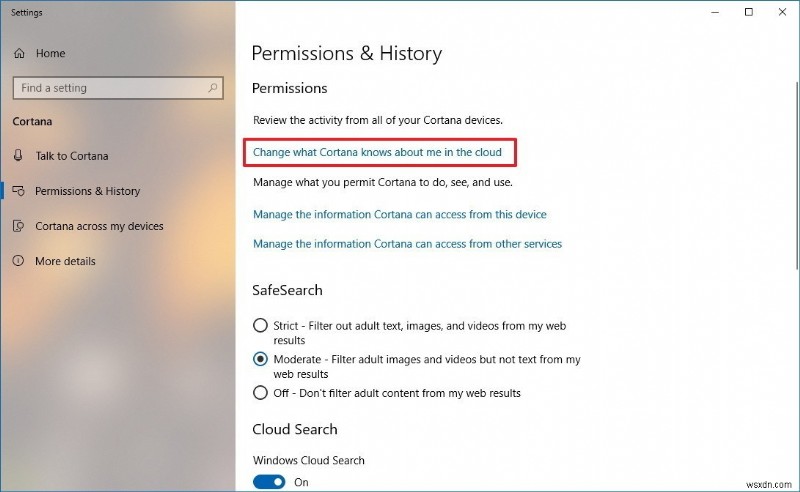This screenshot has height=492, width=800.
Task: Click the Cortana across my devices icon
Action: (18, 226)
